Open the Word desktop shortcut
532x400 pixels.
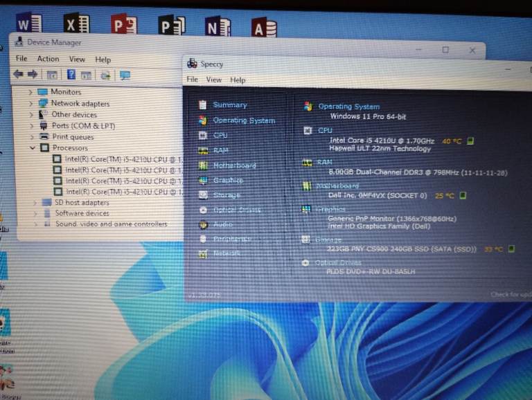point(28,24)
